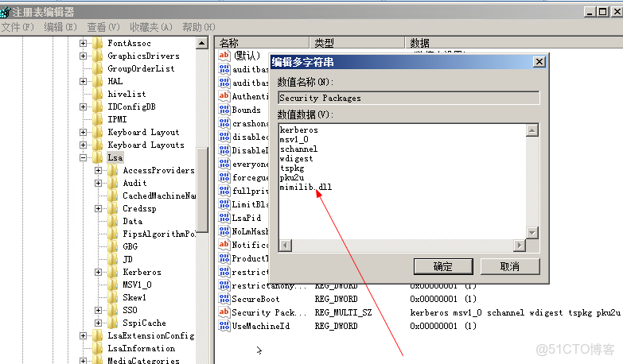The height and width of the screenshot is (364, 623).
Task: Click the icon beside SecureBoot value
Action: 224,299
